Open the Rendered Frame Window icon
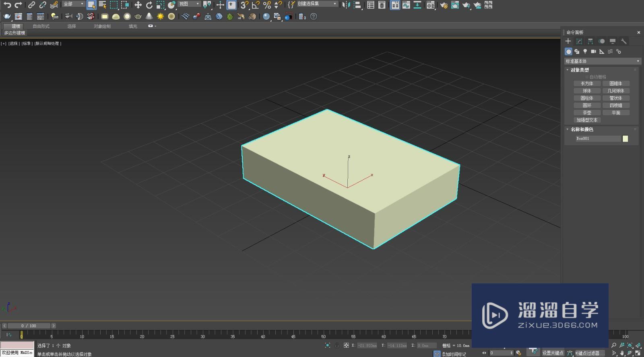The height and width of the screenshot is (357, 644). (x=455, y=5)
